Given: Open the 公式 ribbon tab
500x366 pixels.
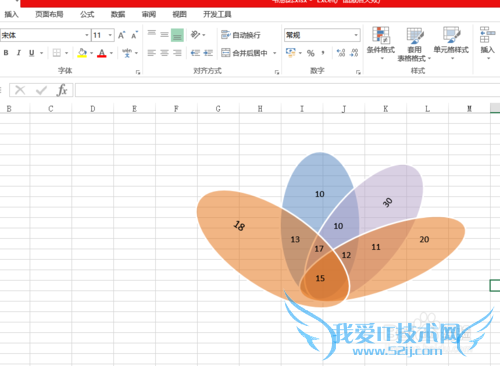Looking at the screenshot, I should click(87, 14).
